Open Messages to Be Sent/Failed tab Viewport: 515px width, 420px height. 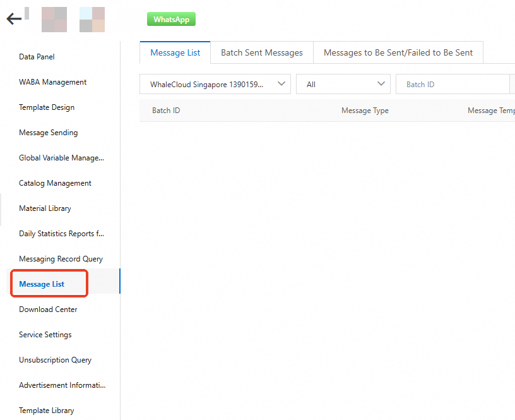click(x=398, y=52)
